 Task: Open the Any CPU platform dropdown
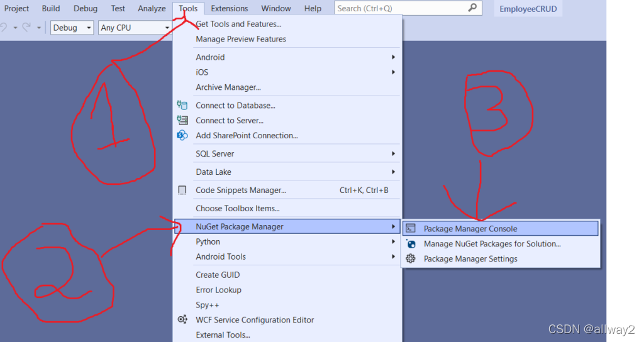tap(135, 28)
